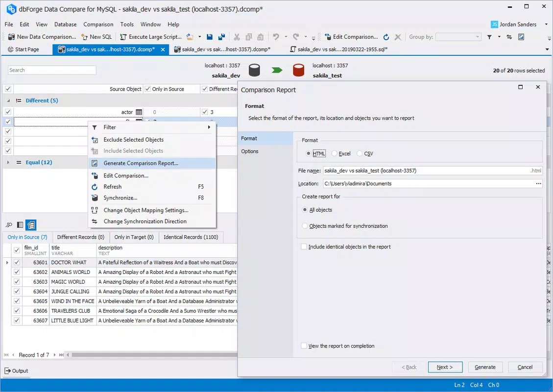
Task: Click the New Data Comparison toolbar button
Action: [42, 37]
